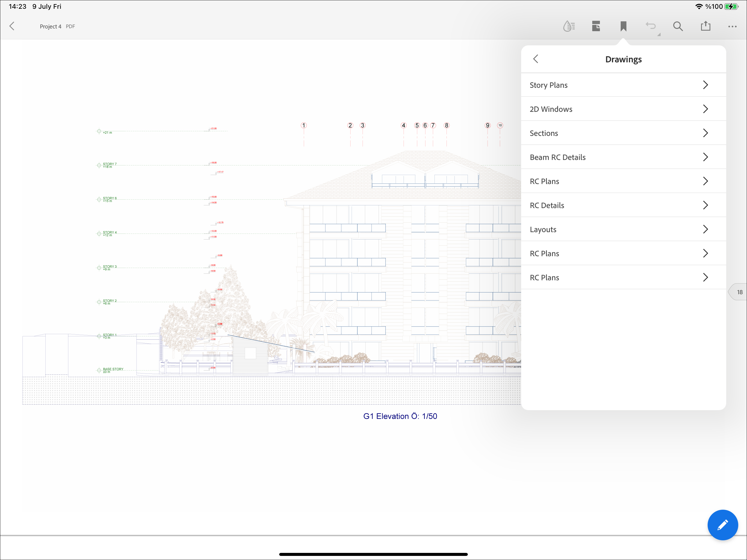Open the more options ellipsis menu
Screen dimensions: 747x560
click(x=732, y=26)
